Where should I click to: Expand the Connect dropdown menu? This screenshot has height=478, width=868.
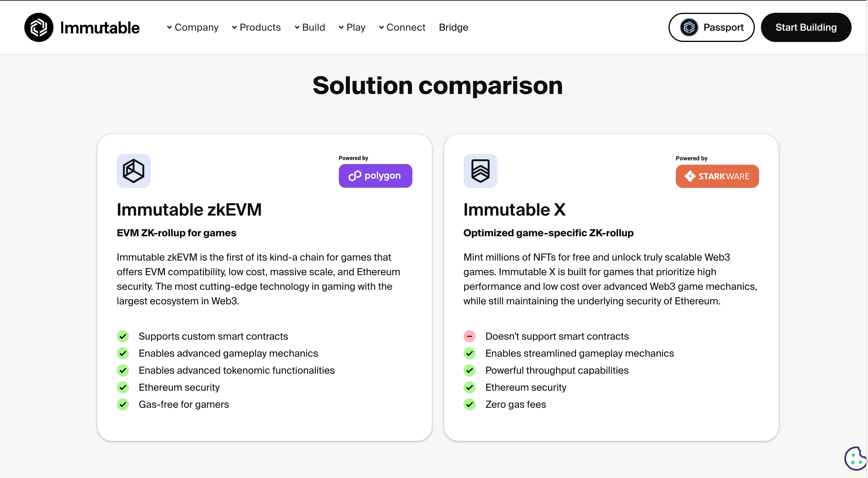(402, 27)
